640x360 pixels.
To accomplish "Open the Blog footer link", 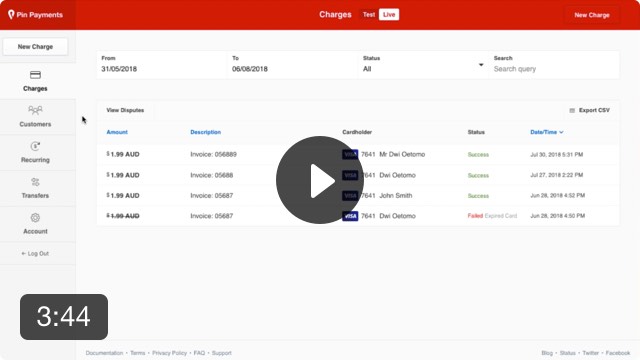I will pos(547,353).
